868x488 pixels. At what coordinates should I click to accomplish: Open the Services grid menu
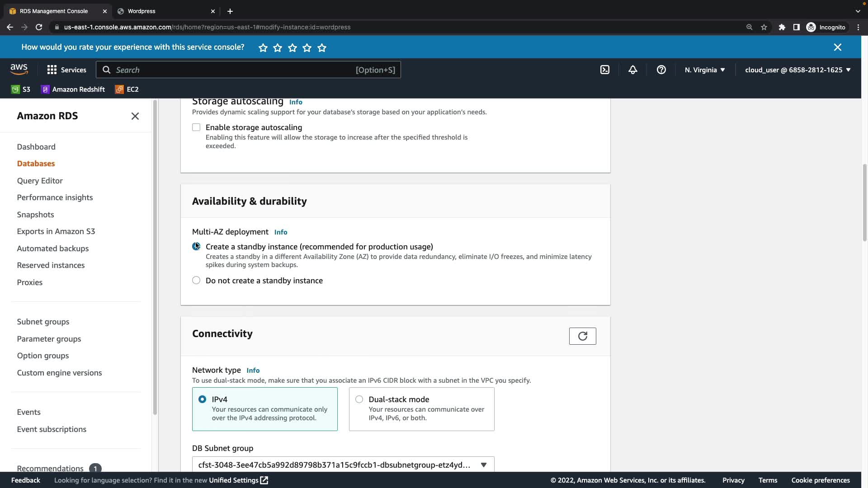click(66, 70)
